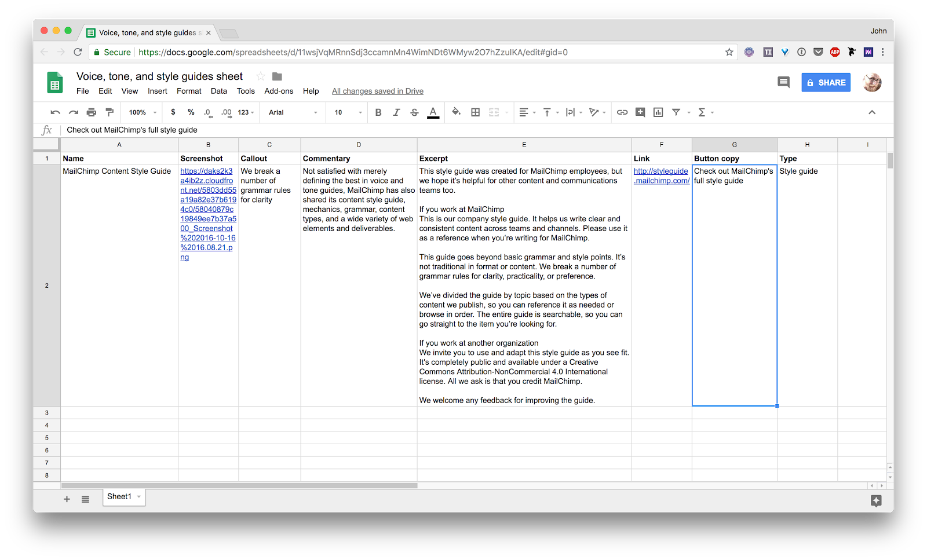The height and width of the screenshot is (560, 927).
Task: Open the Format menu
Action: point(189,91)
